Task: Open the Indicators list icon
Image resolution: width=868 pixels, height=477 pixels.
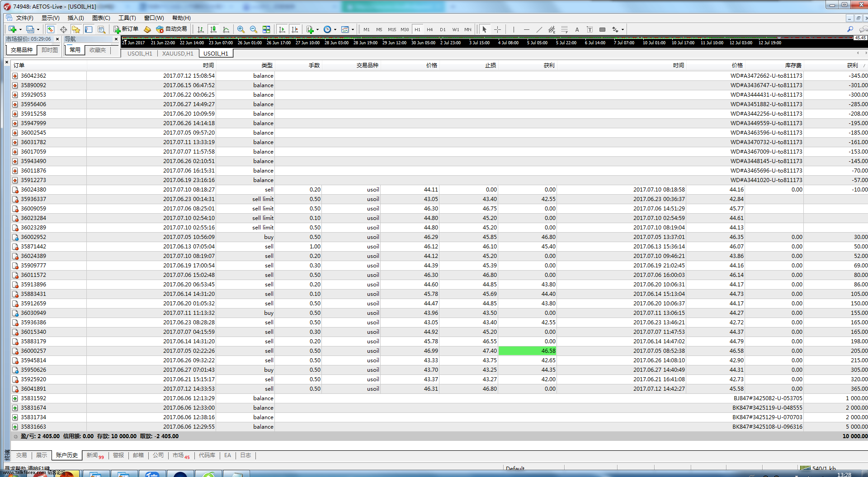Action: [310, 29]
